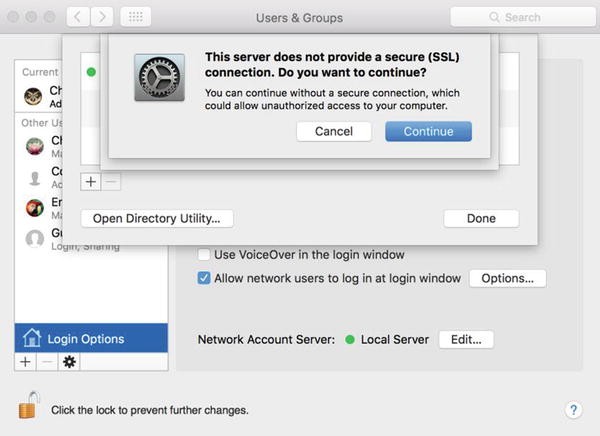
Task: Click the "Other Users" sidebar heading
Action: click(41, 123)
